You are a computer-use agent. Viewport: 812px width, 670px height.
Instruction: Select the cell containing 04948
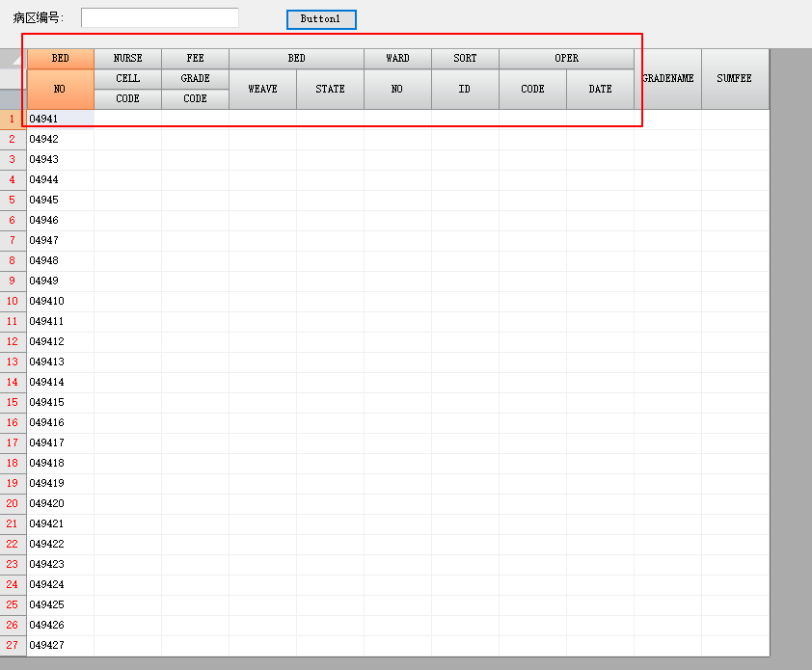click(60, 260)
